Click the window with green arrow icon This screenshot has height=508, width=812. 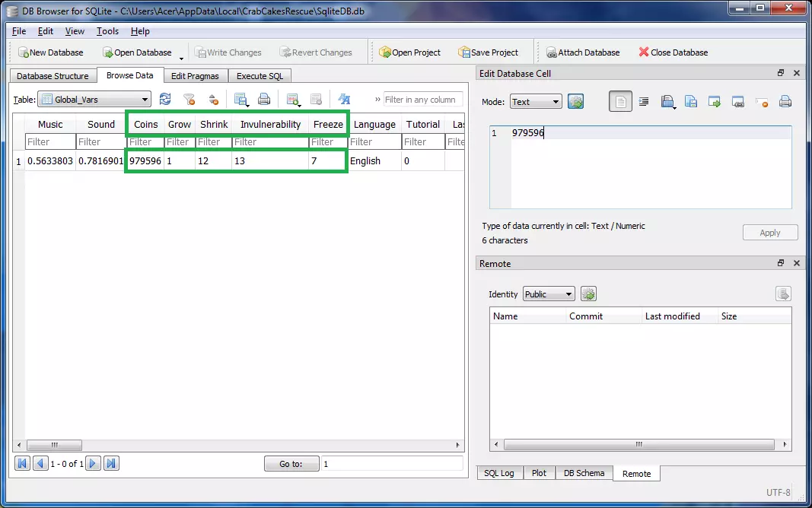715,101
